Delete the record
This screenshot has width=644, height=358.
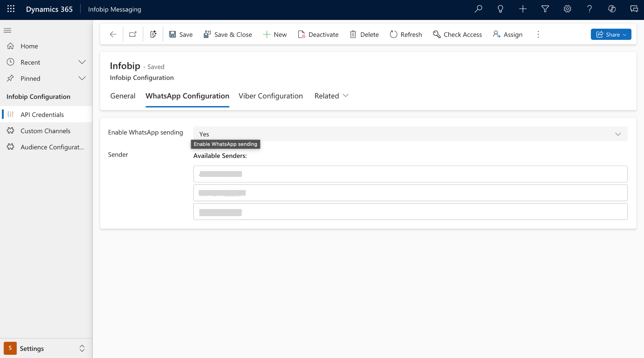(x=364, y=34)
